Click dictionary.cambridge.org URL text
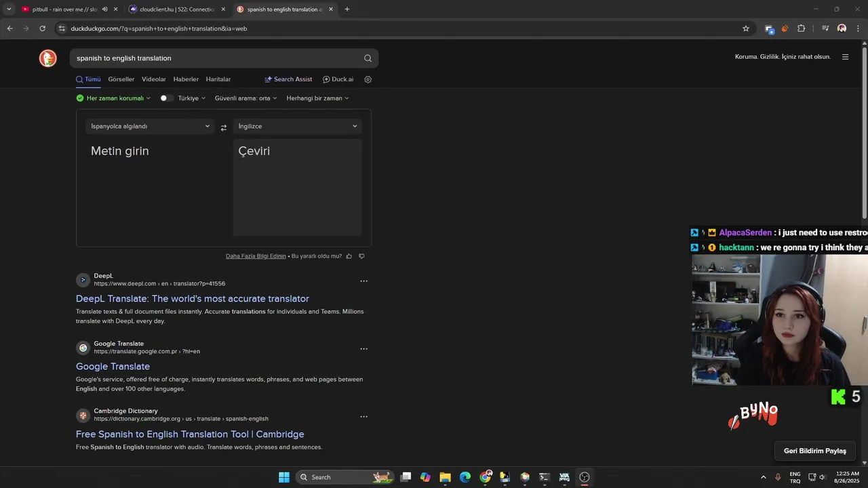This screenshot has width=868, height=488. click(181, 419)
